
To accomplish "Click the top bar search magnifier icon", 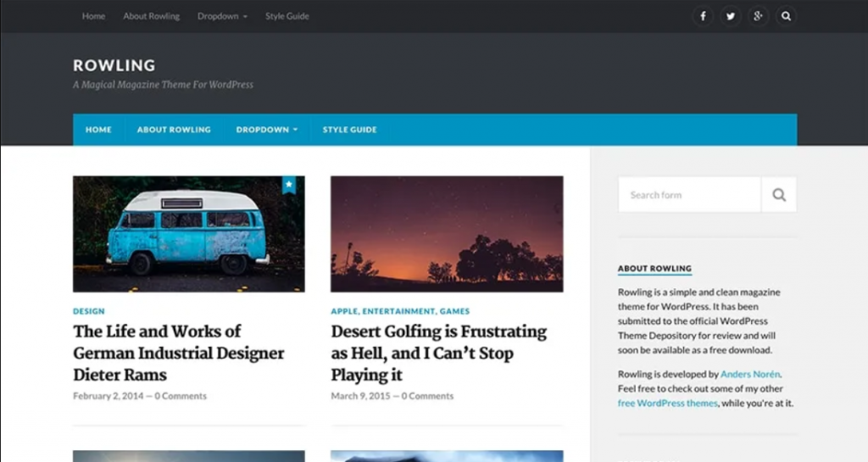I will tap(786, 16).
